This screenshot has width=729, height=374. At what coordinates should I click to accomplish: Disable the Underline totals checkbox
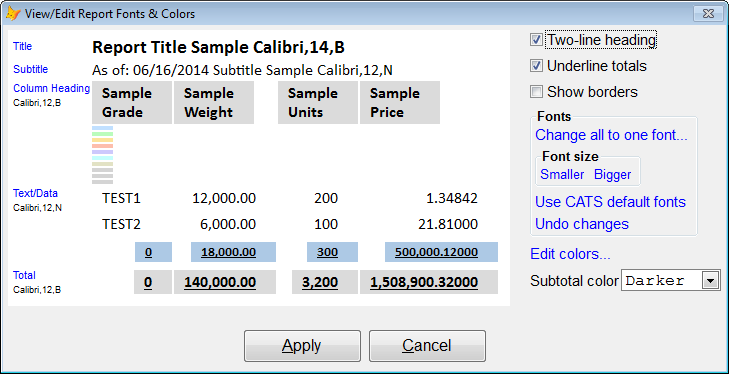537,66
